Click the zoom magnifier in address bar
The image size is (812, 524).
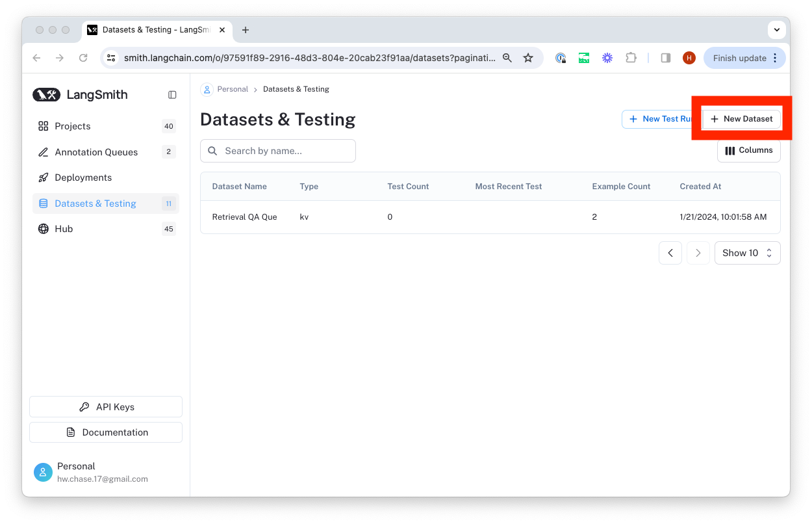507,58
